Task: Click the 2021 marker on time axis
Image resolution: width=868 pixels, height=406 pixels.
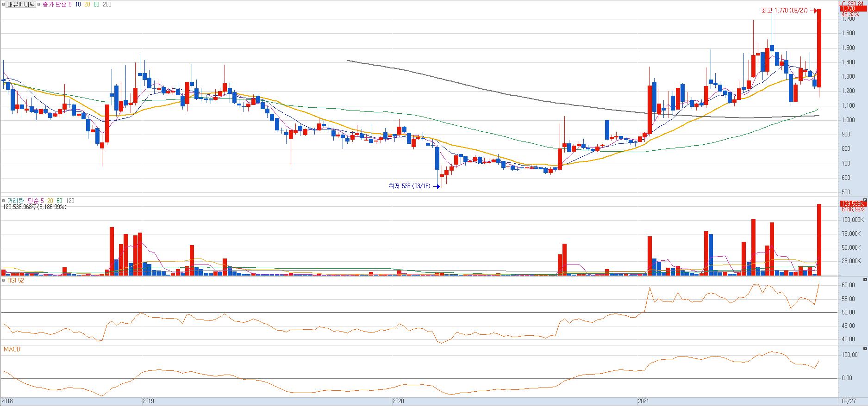Action: click(643, 401)
